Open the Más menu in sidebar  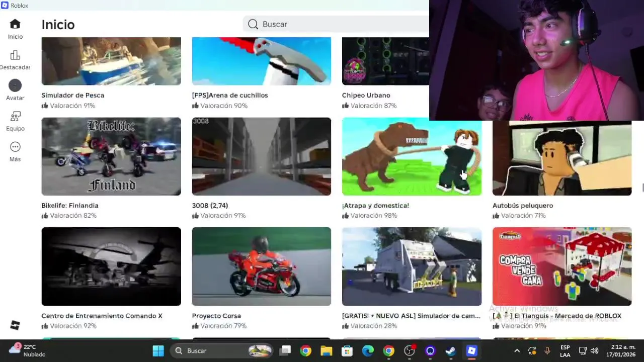[15, 152]
